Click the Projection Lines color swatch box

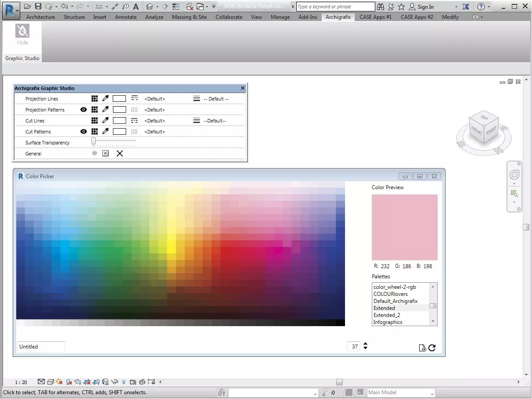click(119, 99)
